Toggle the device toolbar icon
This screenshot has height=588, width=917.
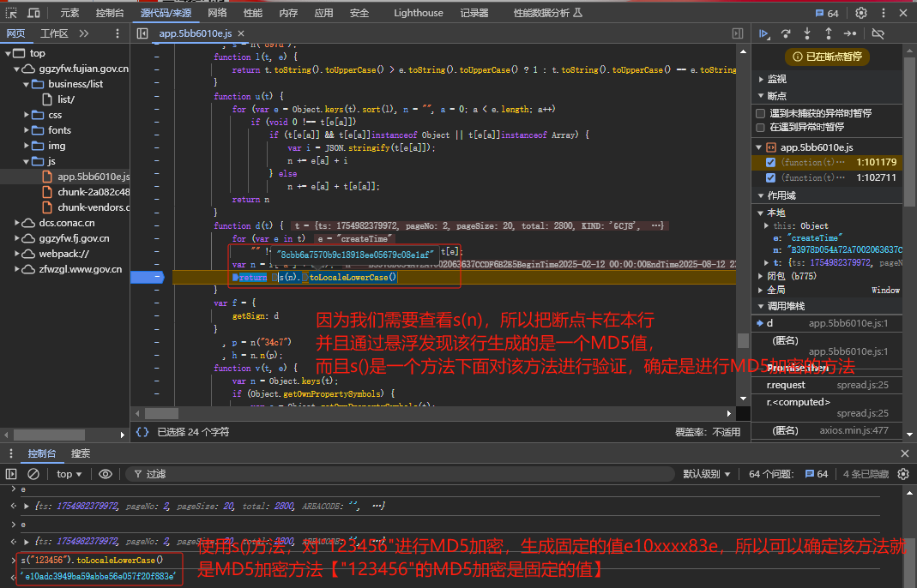point(34,13)
